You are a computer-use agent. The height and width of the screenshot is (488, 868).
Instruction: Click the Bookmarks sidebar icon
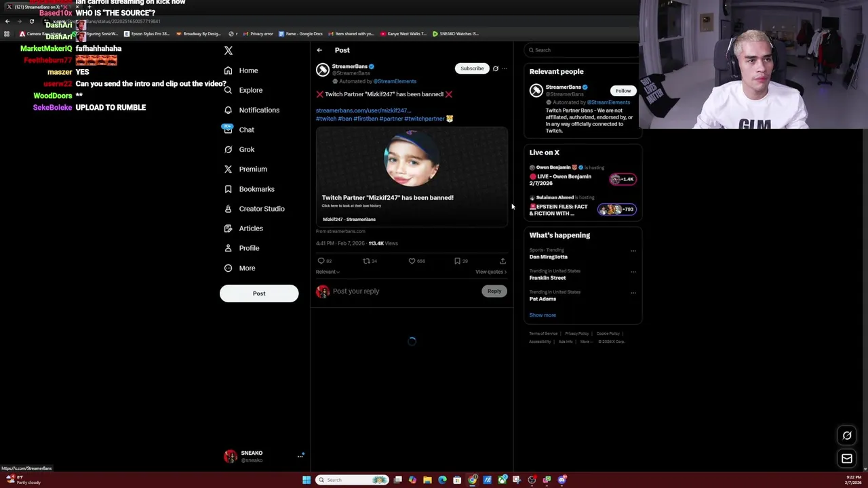[228, 189]
